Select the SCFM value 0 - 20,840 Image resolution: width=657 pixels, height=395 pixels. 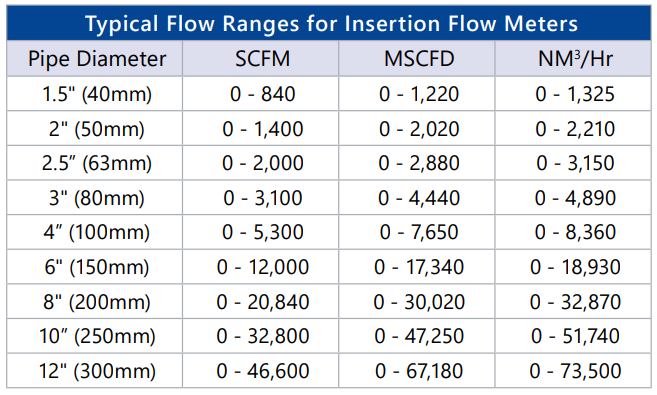(x=262, y=302)
